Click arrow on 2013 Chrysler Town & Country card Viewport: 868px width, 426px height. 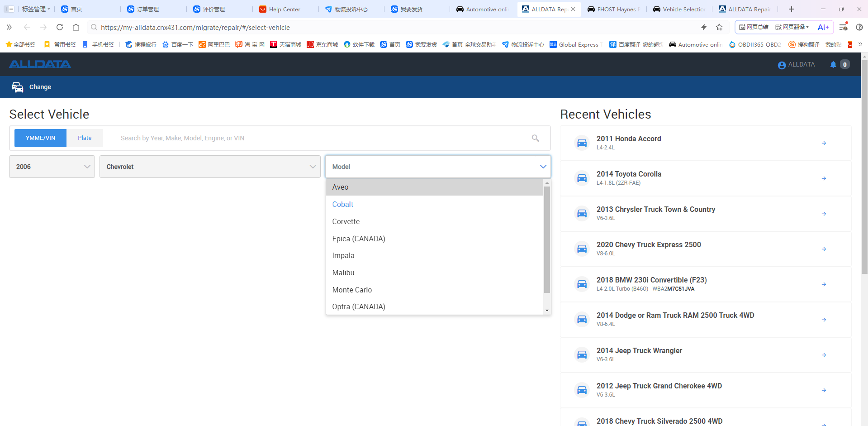click(x=824, y=214)
